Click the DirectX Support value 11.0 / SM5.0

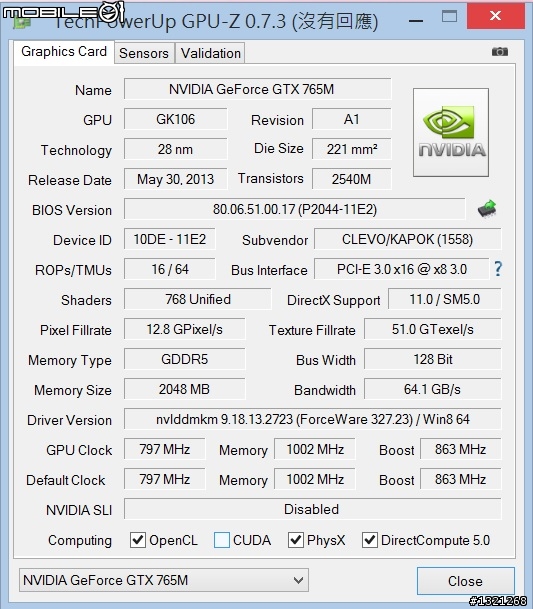(445, 299)
